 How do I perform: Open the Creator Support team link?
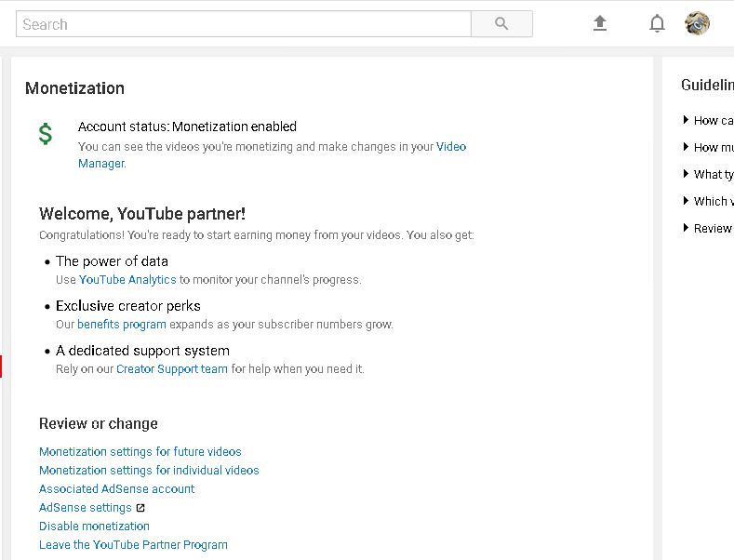172,369
